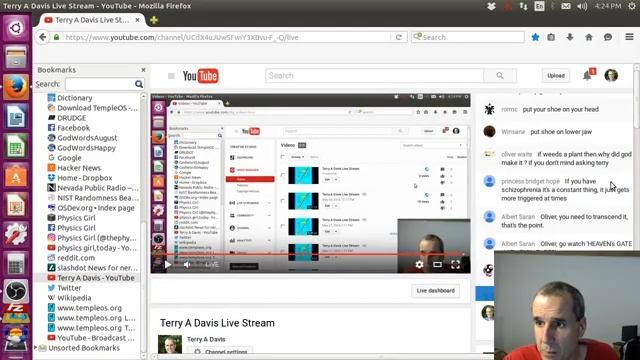Screen dimensions: 640x360
Task: Open the Firefox hamburger menu
Action: 629,37
